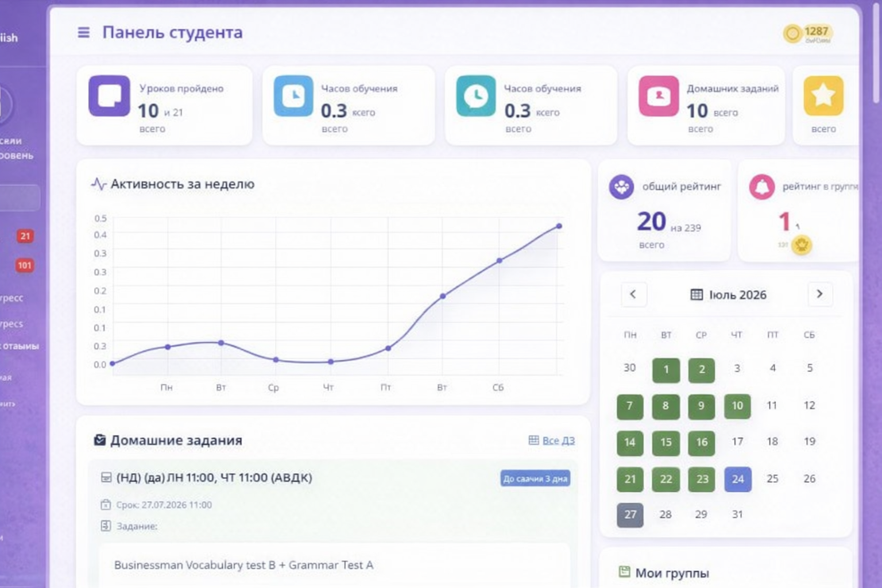Click the До сдачи 3 дня badge
This screenshot has height=588, width=882.
535,478
